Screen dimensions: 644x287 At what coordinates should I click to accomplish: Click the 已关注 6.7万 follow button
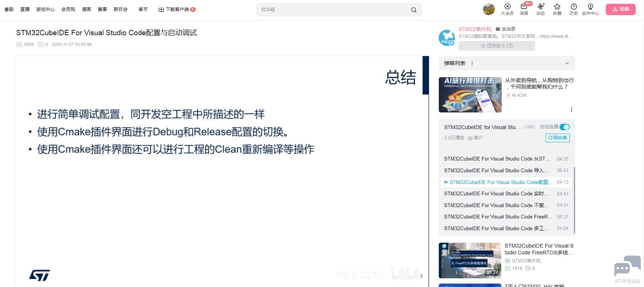496,46
